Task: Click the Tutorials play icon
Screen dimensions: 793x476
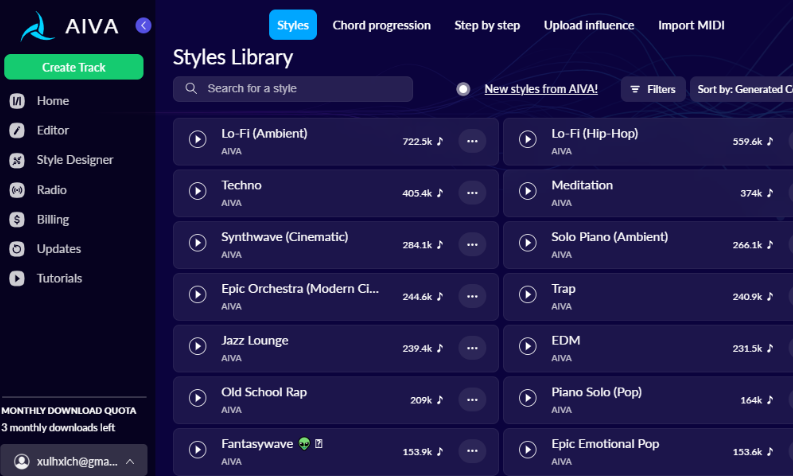Action: click(17, 278)
